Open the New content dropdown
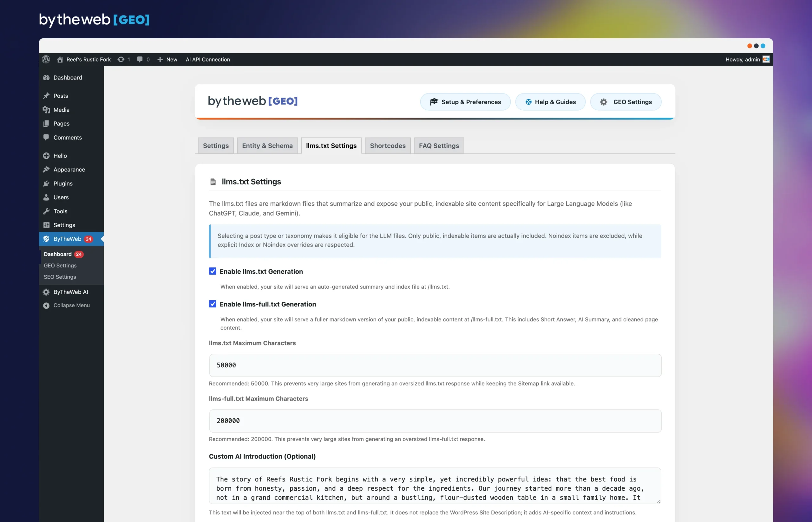 167,59
